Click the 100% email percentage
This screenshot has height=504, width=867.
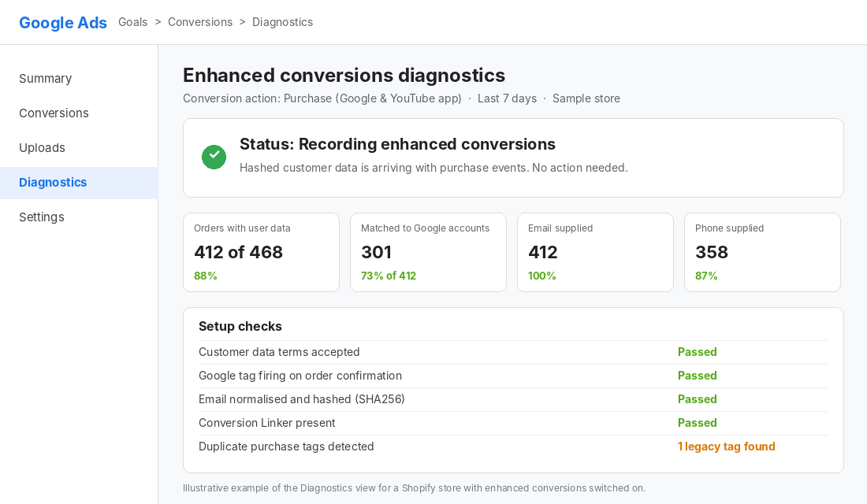(542, 276)
